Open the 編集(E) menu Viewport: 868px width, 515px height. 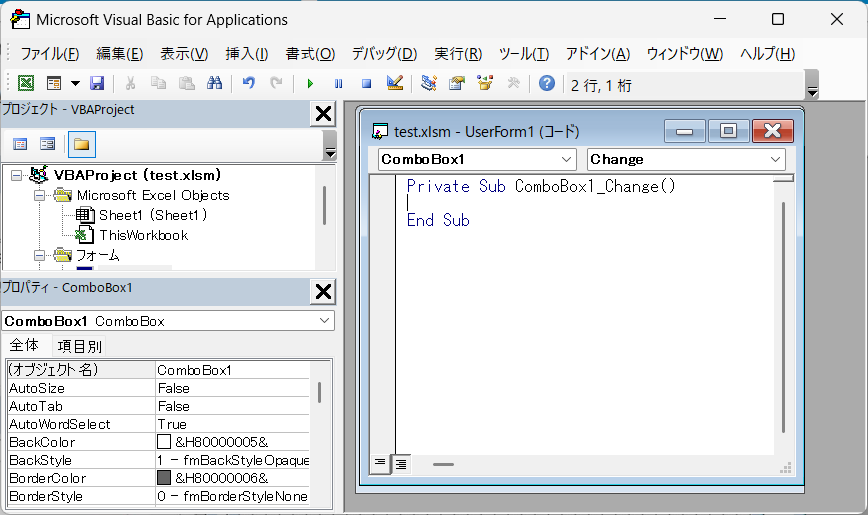120,54
